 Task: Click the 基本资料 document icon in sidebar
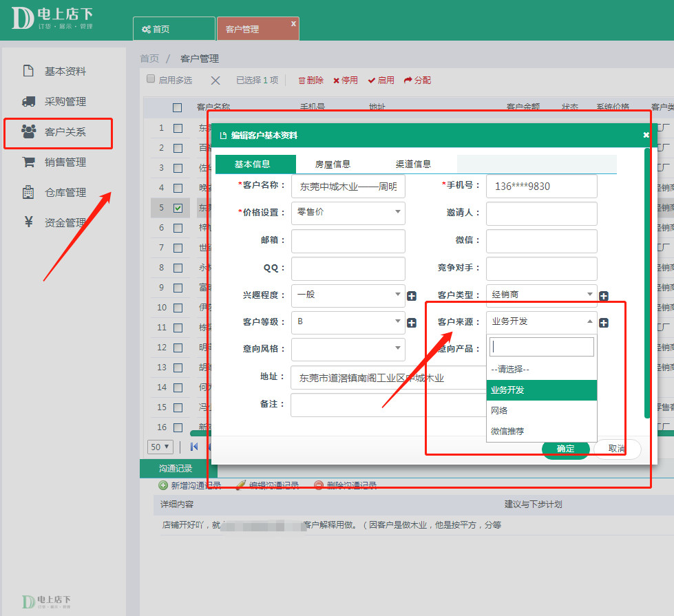pos(28,71)
